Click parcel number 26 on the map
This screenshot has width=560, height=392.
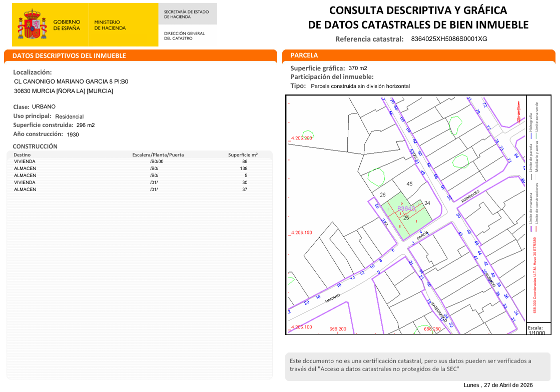pyautogui.click(x=383, y=194)
